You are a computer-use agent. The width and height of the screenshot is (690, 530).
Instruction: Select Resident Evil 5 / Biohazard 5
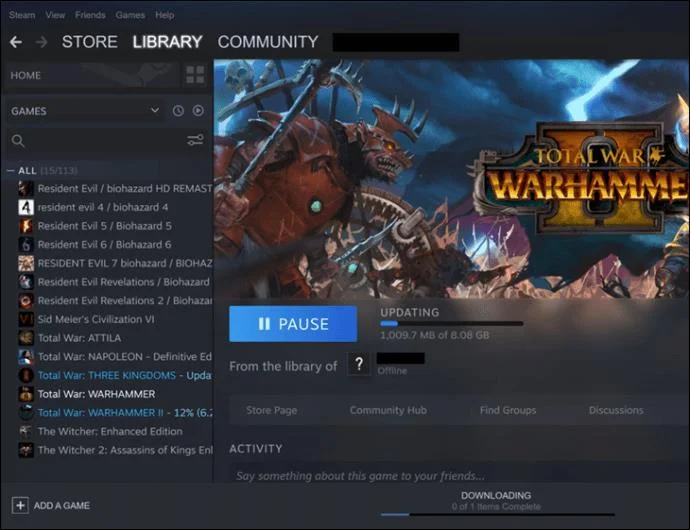pos(105,226)
